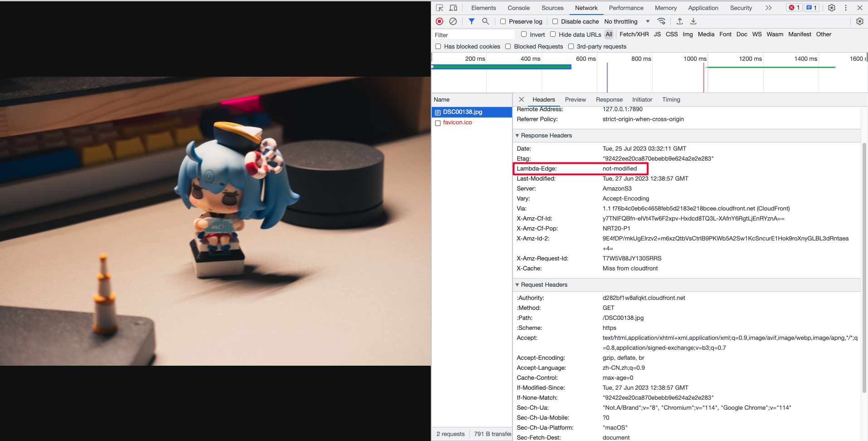Screen dimensions: 868x441
Task: Toggle the Invert filter checkbox
Action: 524,34
